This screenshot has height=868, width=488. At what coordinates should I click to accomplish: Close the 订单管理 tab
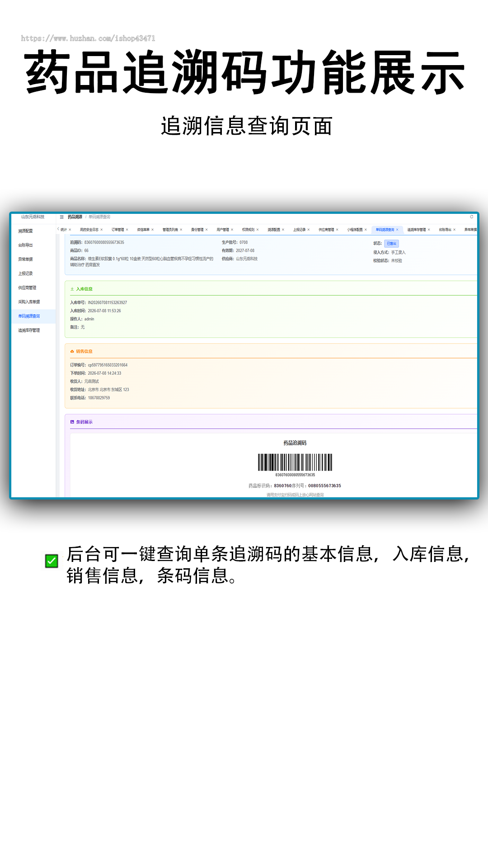tap(127, 230)
